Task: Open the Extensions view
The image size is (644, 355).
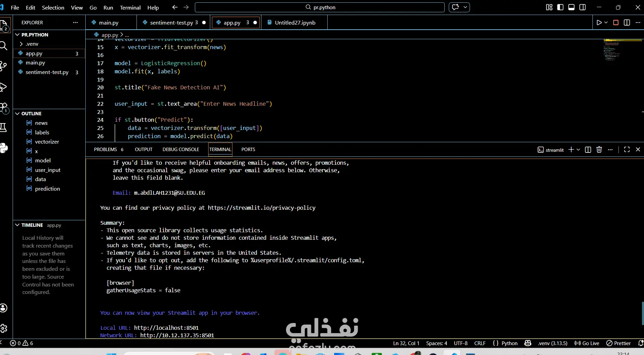Action: [4, 108]
